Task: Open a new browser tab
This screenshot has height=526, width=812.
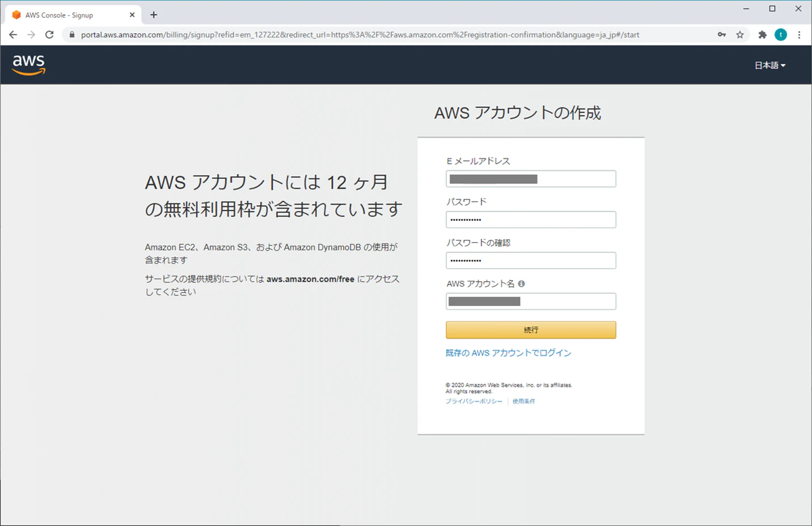Action: click(154, 15)
